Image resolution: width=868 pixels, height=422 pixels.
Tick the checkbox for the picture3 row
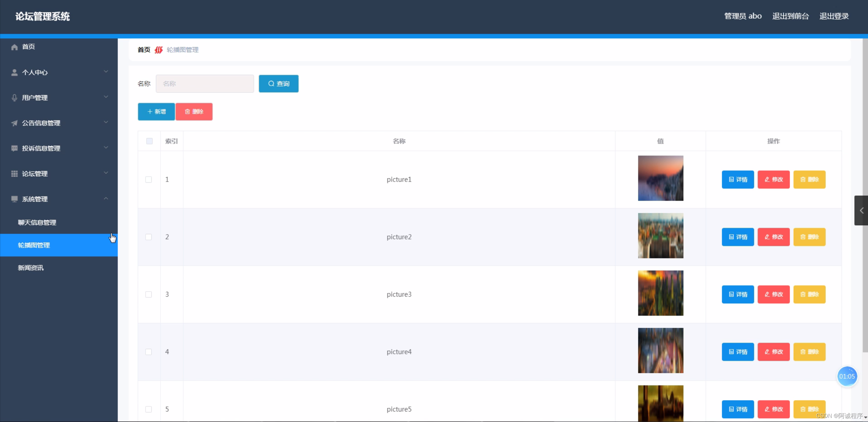pyautogui.click(x=149, y=294)
